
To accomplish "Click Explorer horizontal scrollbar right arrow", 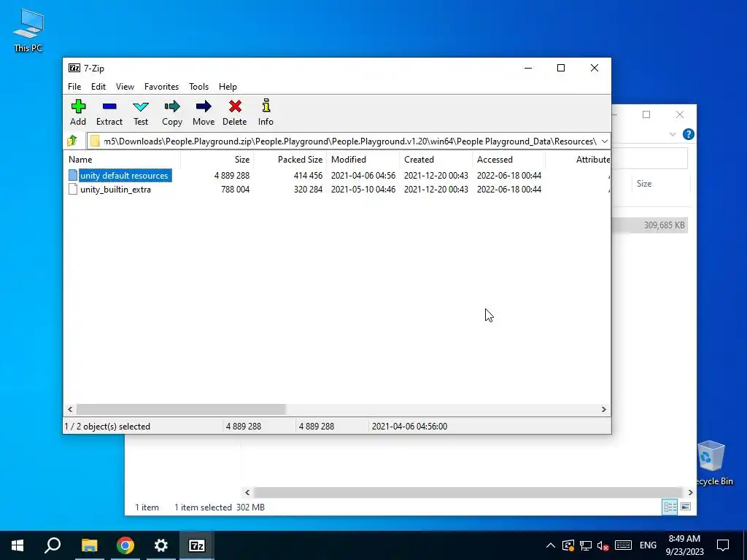I will (690, 492).
